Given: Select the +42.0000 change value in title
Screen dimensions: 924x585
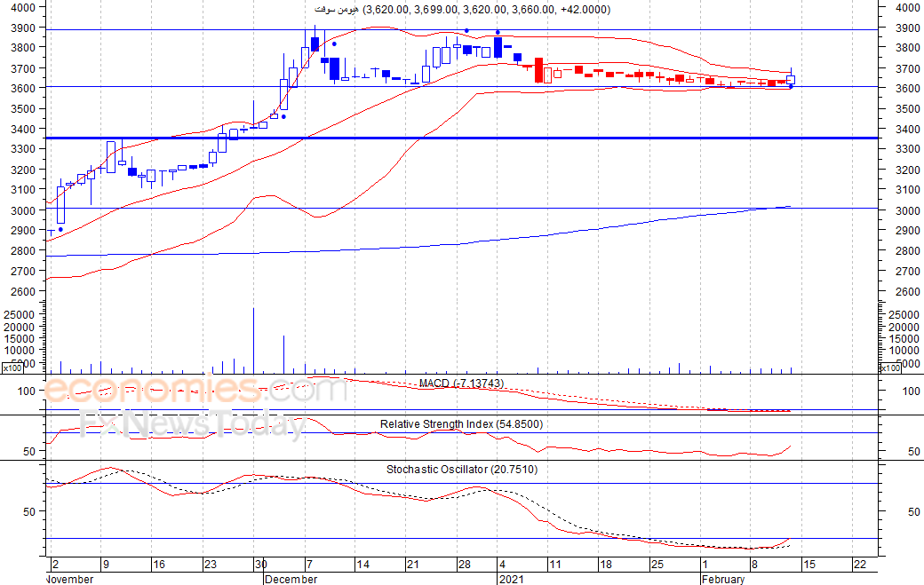Looking at the screenshot, I should [584, 10].
